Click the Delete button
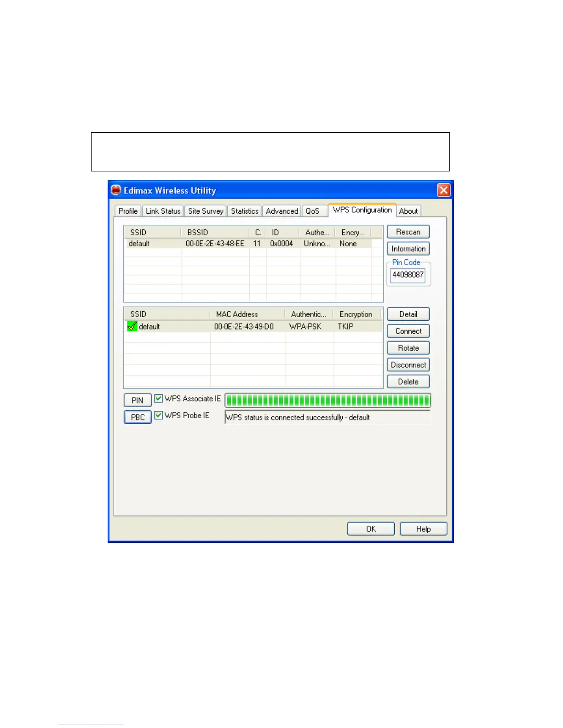 tap(408, 381)
